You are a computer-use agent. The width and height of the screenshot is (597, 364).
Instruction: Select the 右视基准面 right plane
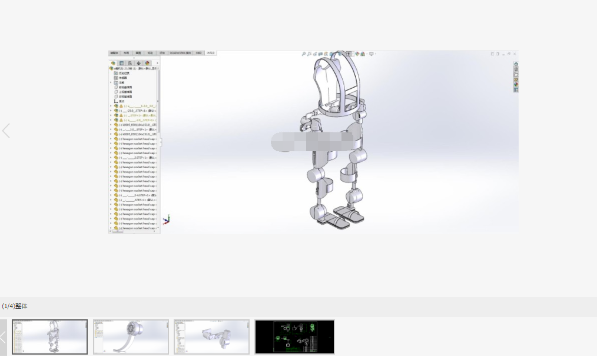click(123, 96)
